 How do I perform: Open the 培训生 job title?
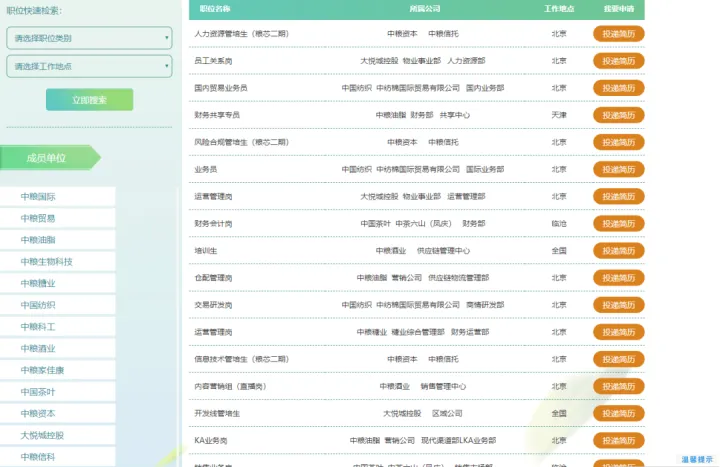pos(206,251)
